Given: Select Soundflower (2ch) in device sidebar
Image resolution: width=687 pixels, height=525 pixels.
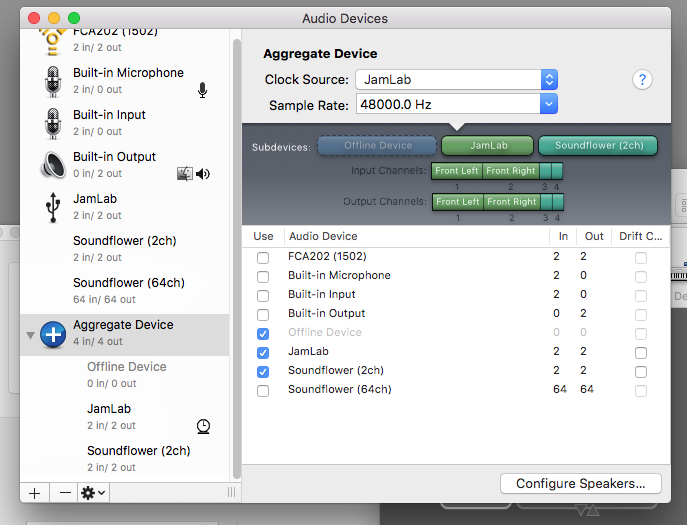Looking at the screenshot, I should pos(125,249).
